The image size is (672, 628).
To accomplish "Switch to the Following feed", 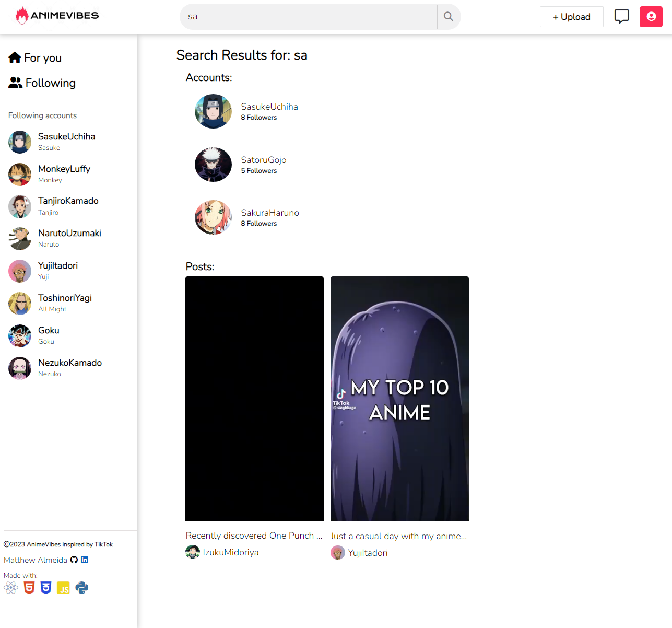I will [x=42, y=83].
